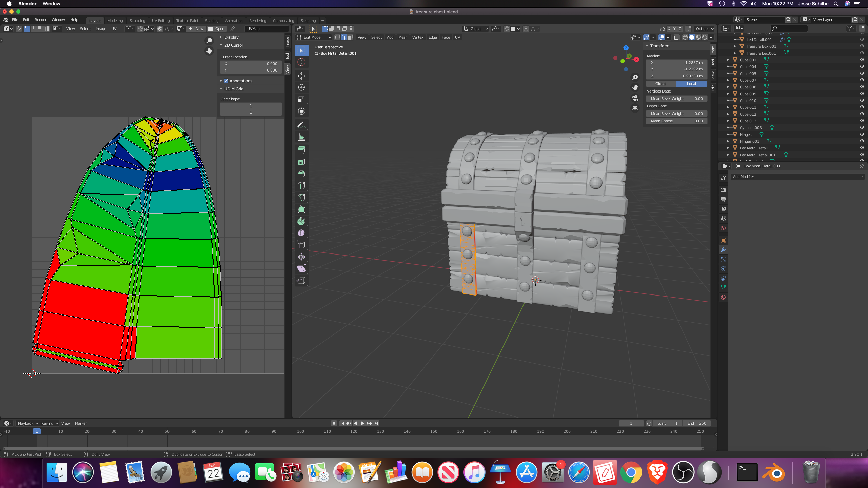
Task: Switch median transform to Global
Action: [x=660, y=84]
